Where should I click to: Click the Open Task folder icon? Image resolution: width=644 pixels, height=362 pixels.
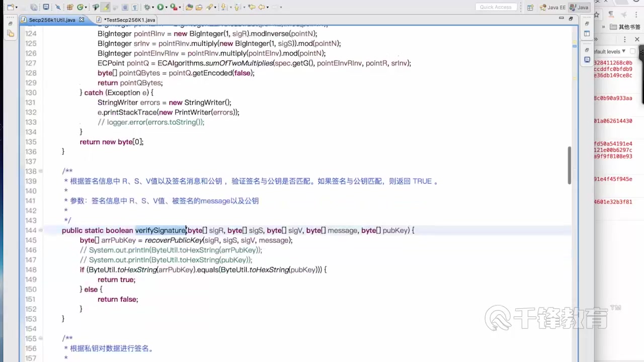pyautogui.click(x=199, y=7)
